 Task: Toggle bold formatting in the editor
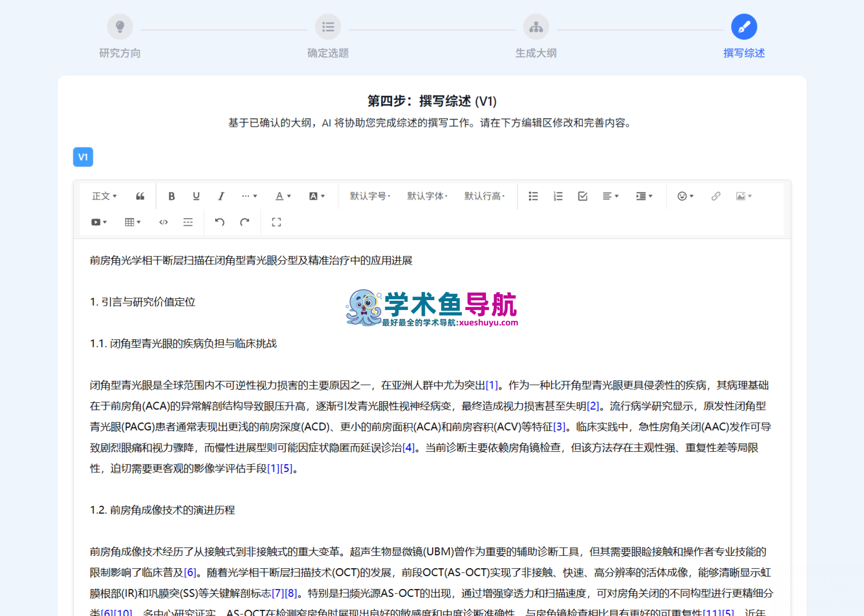click(172, 196)
